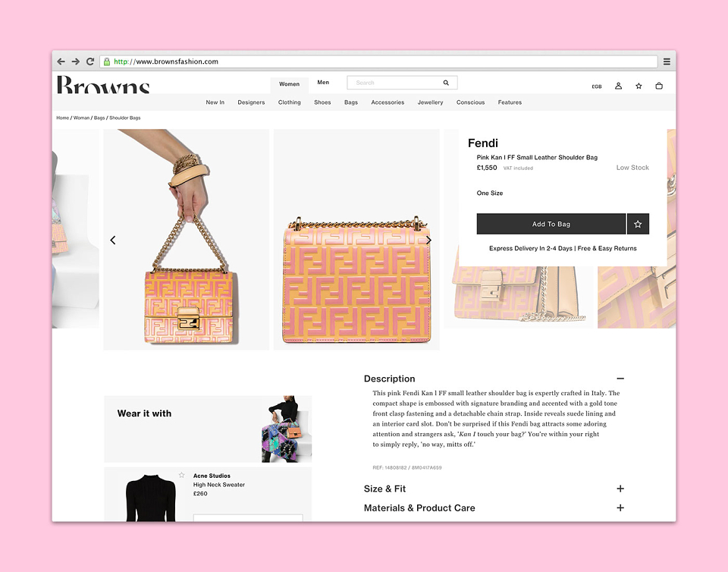
Task: Click the VAT included note
Action: click(518, 168)
